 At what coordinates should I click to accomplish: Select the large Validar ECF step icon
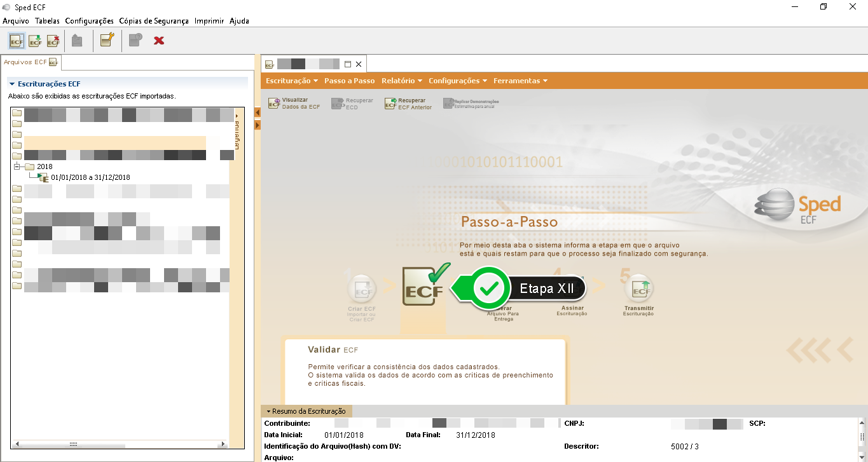[x=422, y=285]
